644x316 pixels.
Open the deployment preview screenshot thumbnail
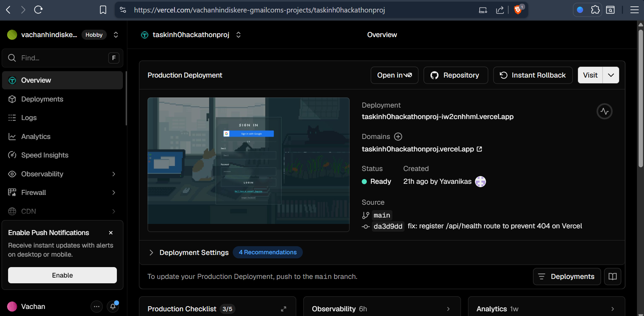tap(249, 165)
